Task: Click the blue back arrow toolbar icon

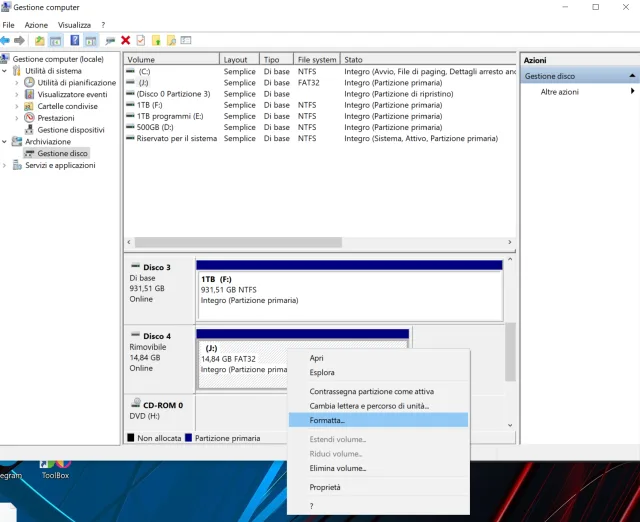Action: pyautogui.click(x=6, y=40)
